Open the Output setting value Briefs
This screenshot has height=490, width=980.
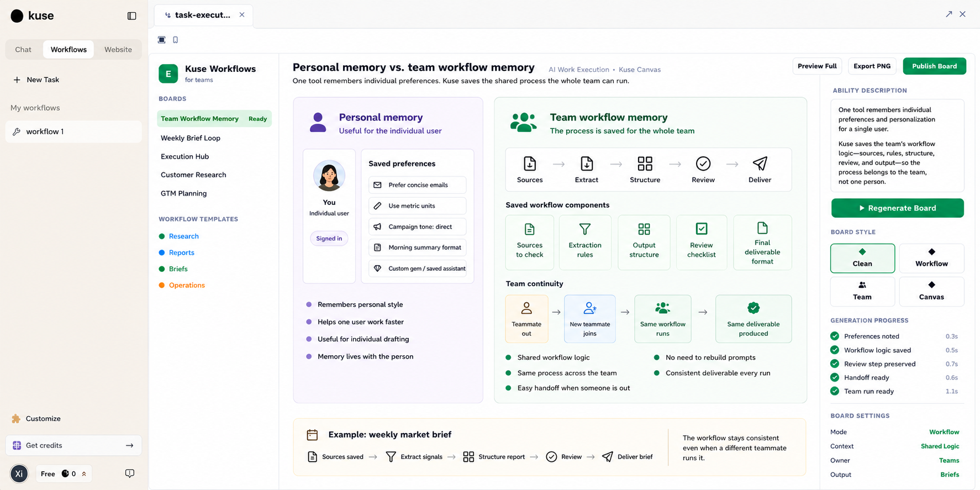point(950,475)
